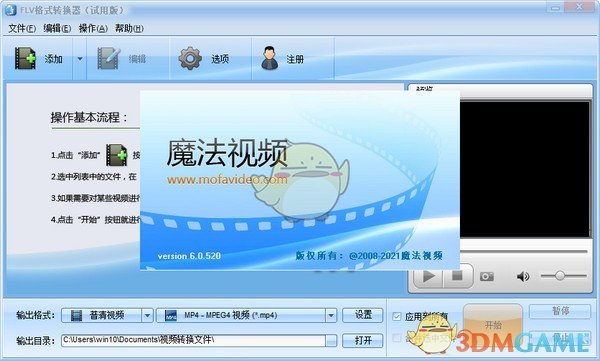Open the 编辑 edit video toolbar icon
The width and height of the screenshot is (600, 361).
coord(109,58)
